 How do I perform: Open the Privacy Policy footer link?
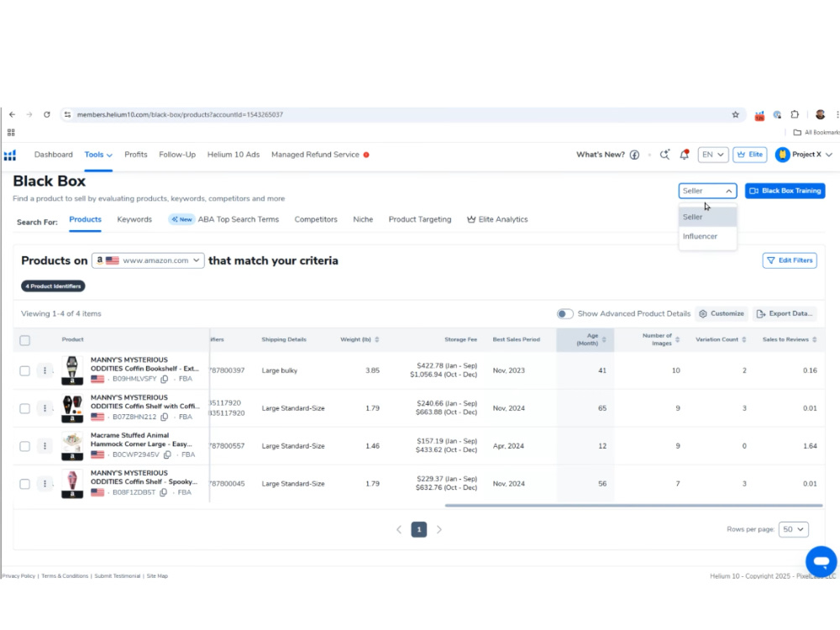[x=18, y=576]
